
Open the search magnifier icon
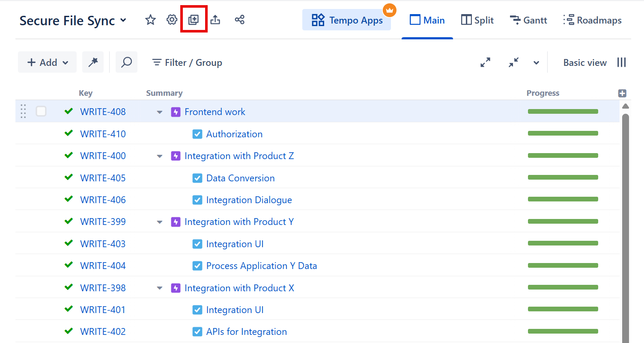pos(126,62)
